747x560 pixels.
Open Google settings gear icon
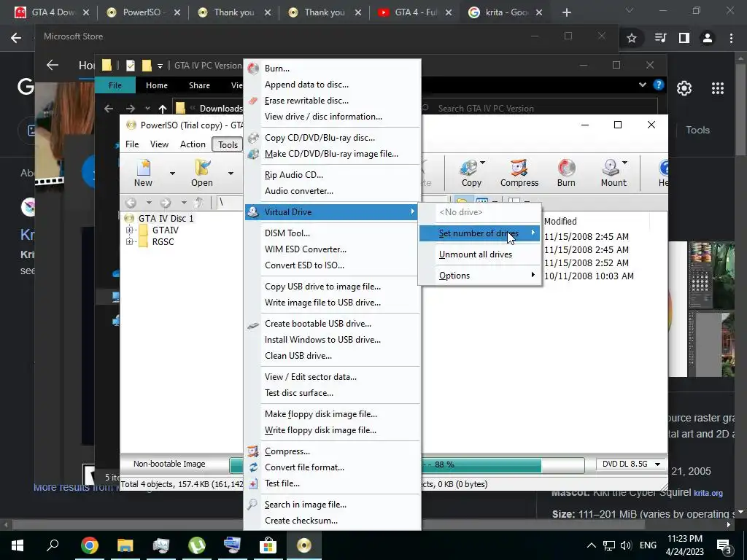(684, 88)
